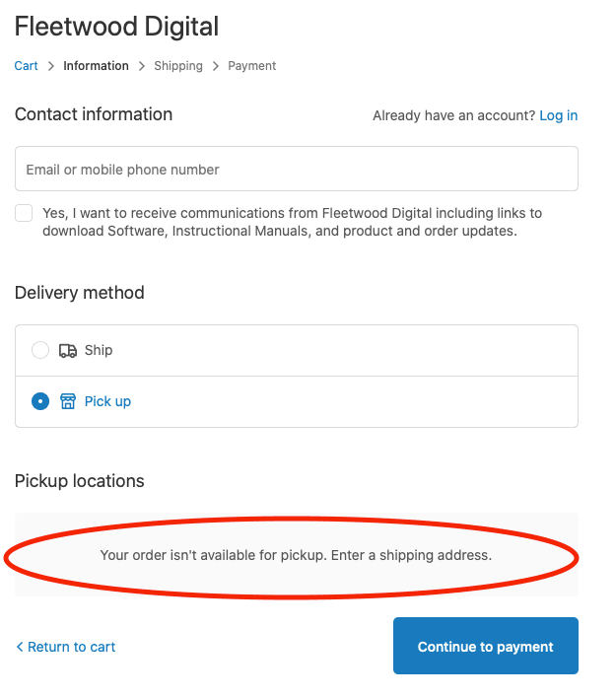The height and width of the screenshot is (698, 616).
Task: Click the Ship delivery option label
Action: [x=99, y=350]
